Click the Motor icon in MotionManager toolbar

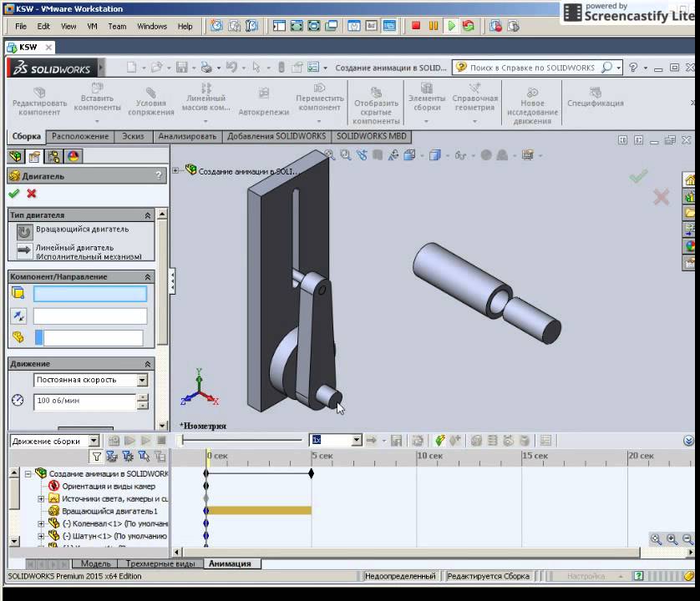point(476,441)
